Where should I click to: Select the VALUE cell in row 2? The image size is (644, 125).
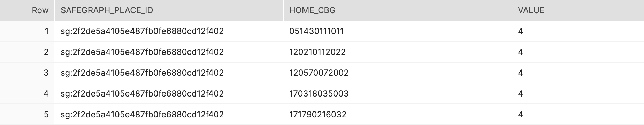(578, 52)
